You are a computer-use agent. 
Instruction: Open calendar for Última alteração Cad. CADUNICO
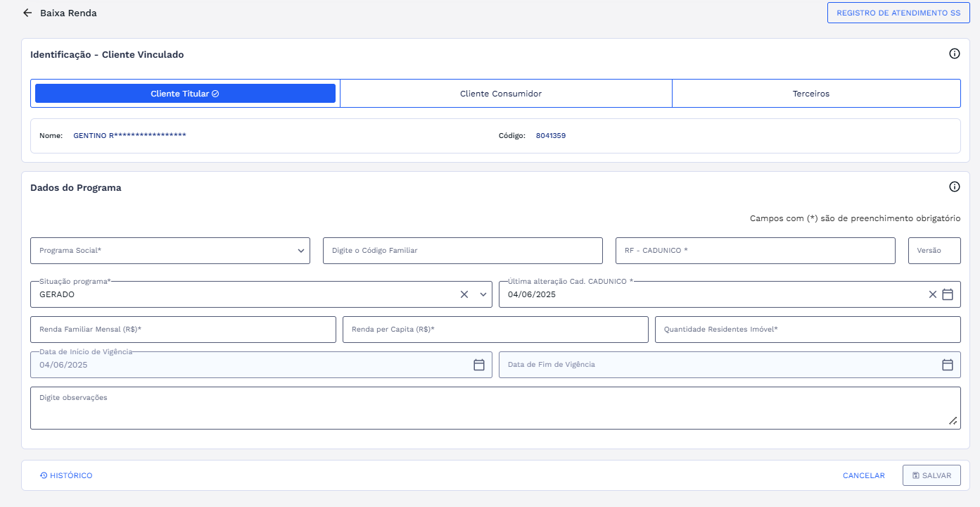click(x=948, y=294)
